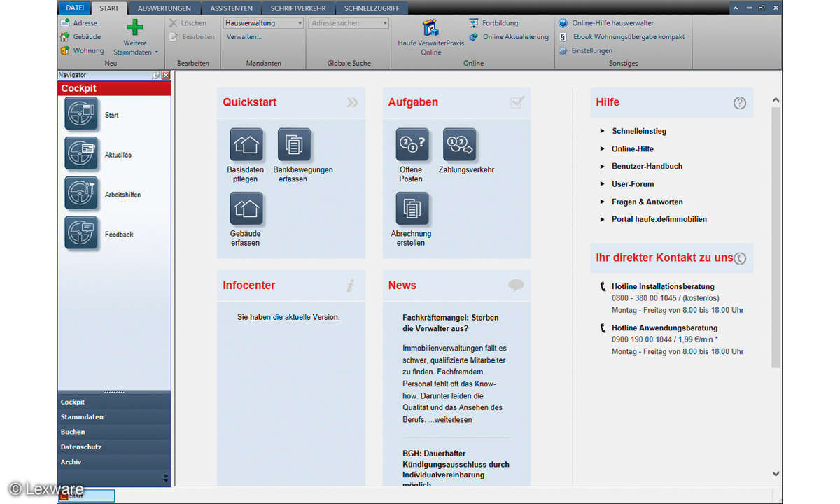Open Ebook Wohnungsübergabe kompakt
This screenshot has height=504, width=840.
click(x=622, y=36)
